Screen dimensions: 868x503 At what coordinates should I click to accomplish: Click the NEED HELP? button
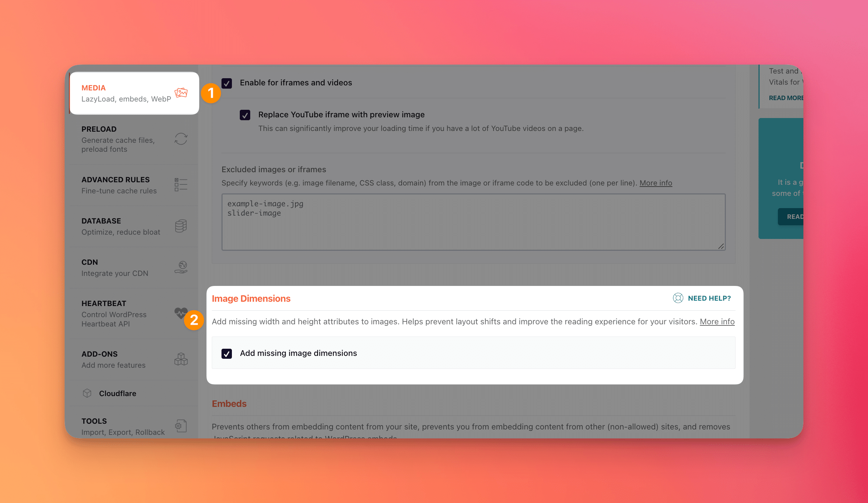[702, 298]
